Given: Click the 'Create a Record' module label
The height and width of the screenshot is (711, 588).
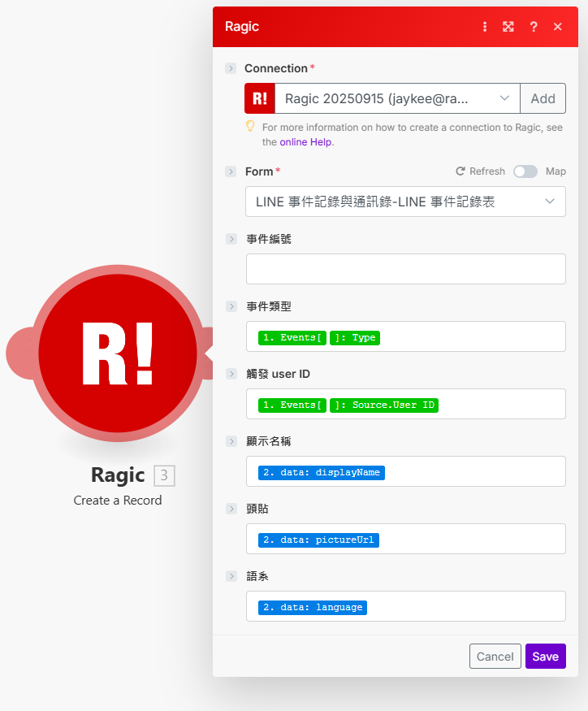Looking at the screenshot, I should coord(118,501).
